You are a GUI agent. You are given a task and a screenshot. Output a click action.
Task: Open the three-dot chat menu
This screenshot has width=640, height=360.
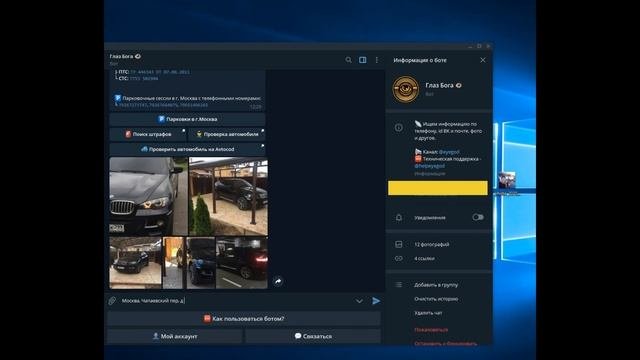377,60
